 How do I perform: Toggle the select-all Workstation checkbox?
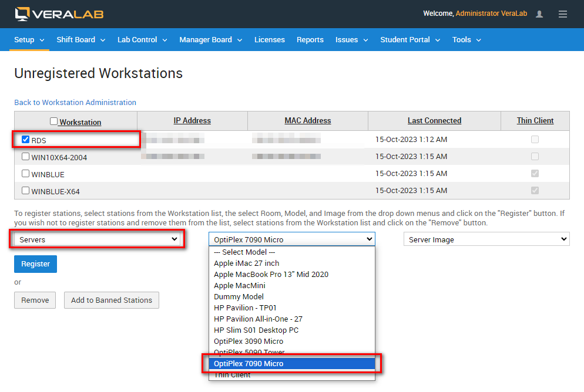pos(53,121)
